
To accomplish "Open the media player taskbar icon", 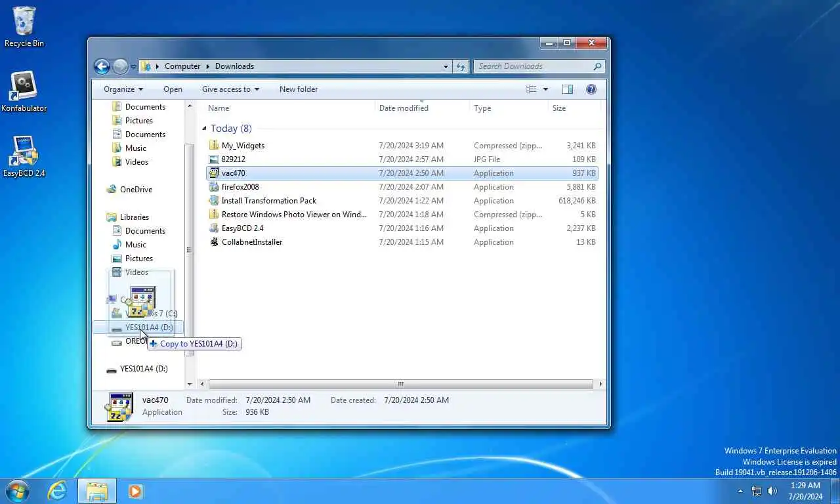I will pos(136,491).
